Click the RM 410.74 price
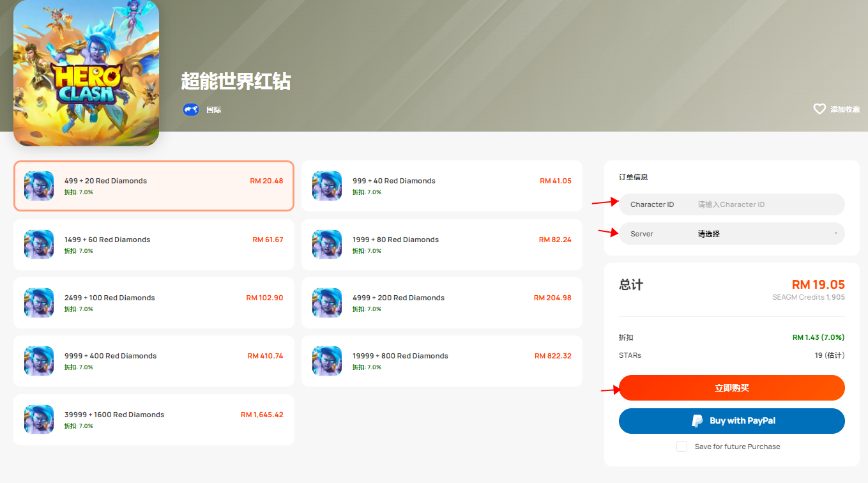The width and height of the screenshot is (868, 483). click(x=265, y=356)
